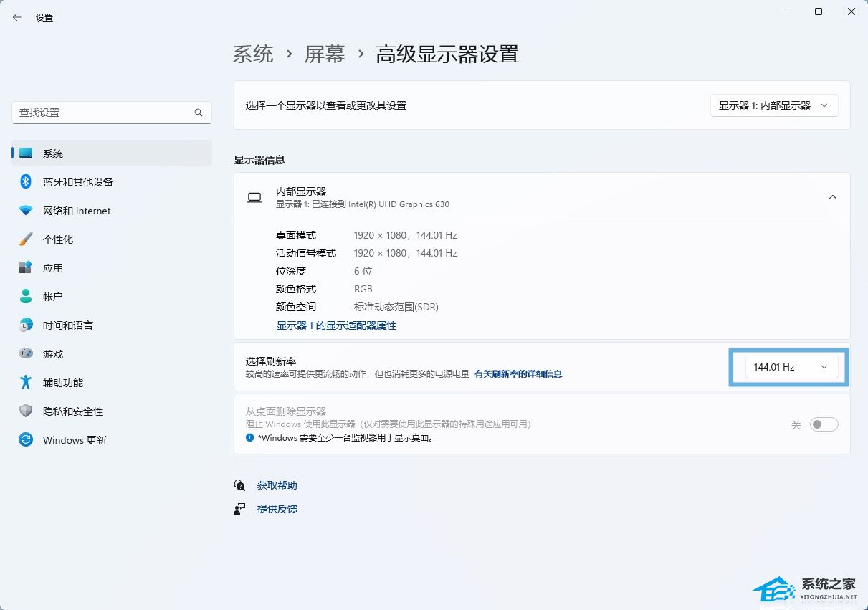Click the Windows Update refresh icon
The image size is (868, 610).
pyautogui.click(x=26, y=439)
